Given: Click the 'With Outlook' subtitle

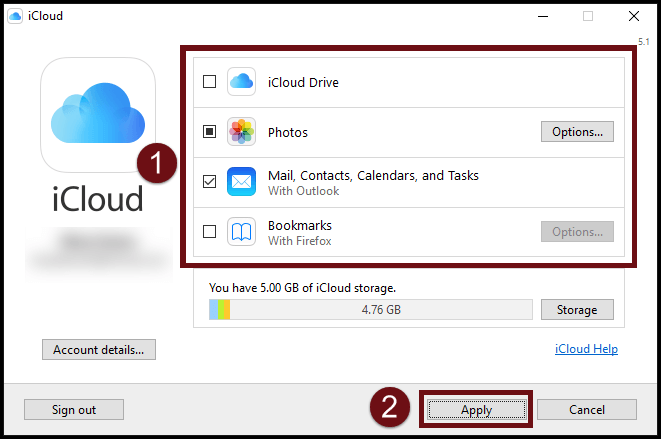Looking at the screenshot, I should point(304,191).
